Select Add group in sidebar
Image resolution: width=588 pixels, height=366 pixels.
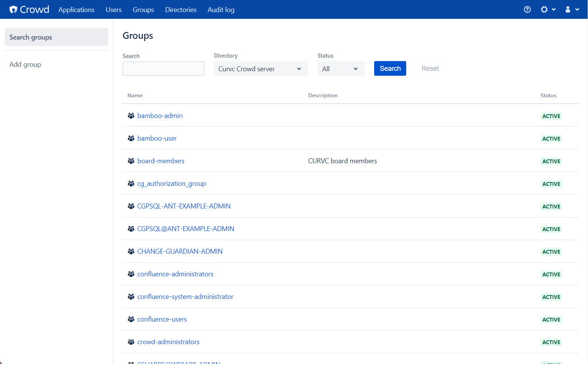[x=25, y=64]
